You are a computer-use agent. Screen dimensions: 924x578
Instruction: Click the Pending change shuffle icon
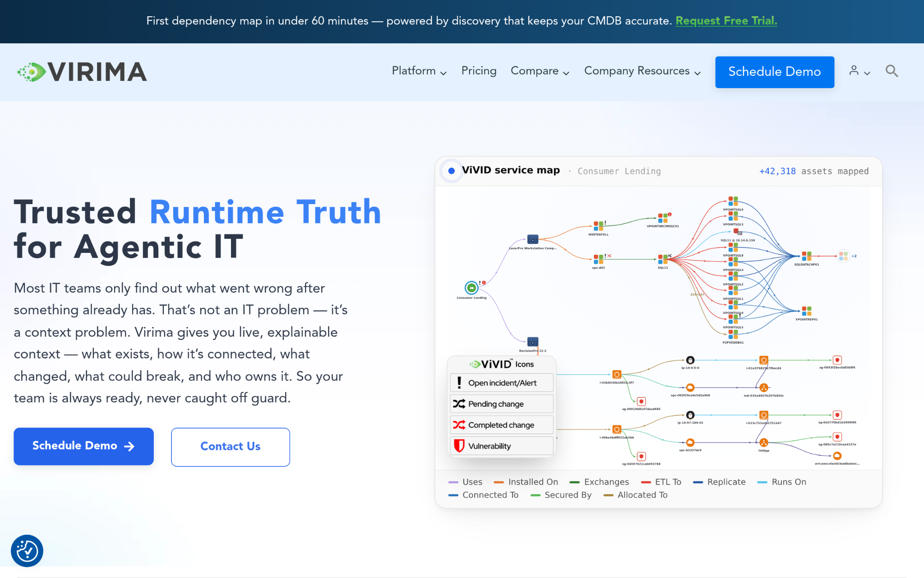tap(459, 404)
